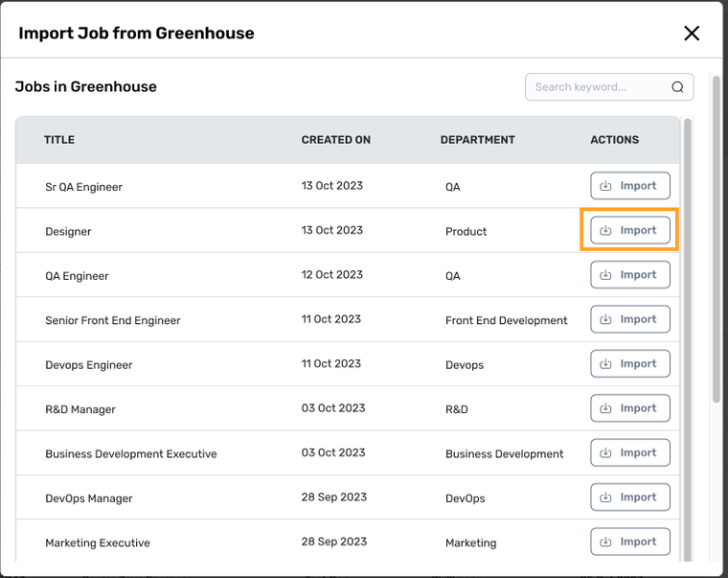Click the DEPARTMENT column header
Screen dimensions: 728x578
477,140
